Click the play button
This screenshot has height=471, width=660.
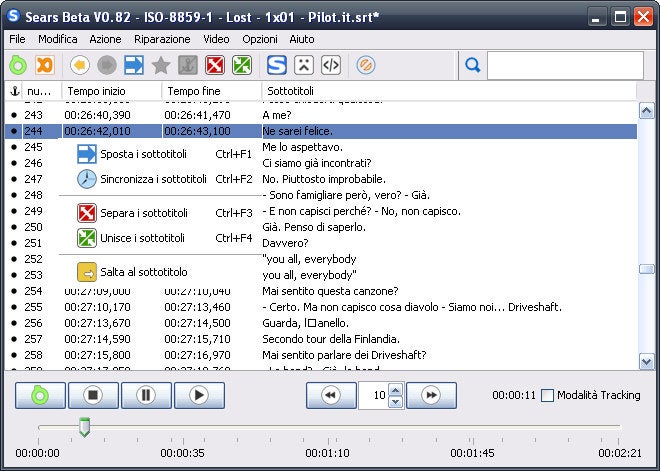199,395
